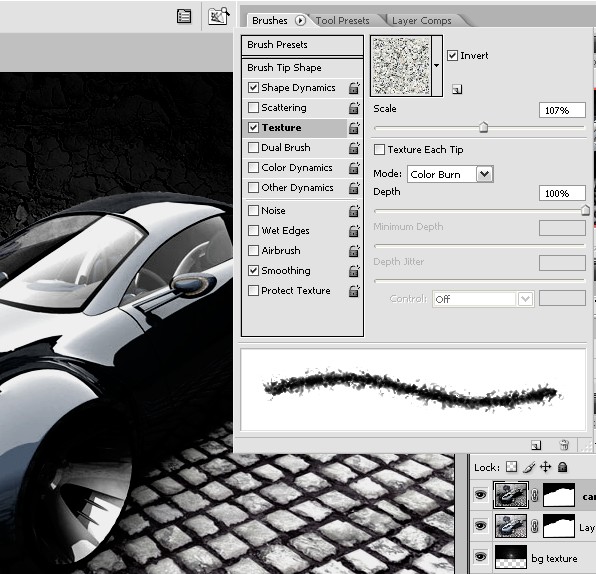Click the Scale value field 107%
The width and height of the screenshot is (596, 574).
click(562, 110)
